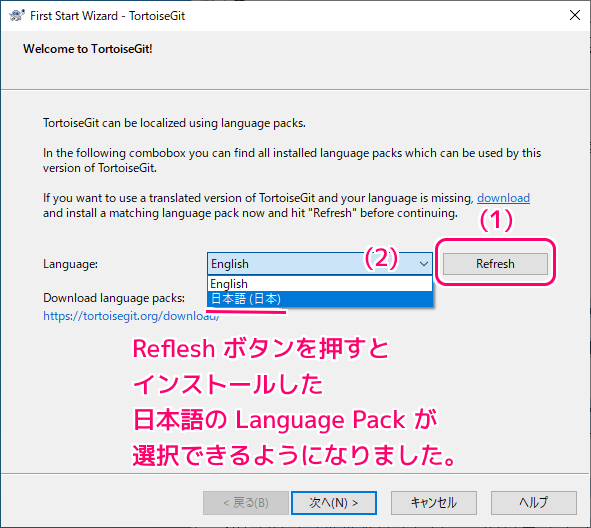
Task: Choose 日本語 (日本) in the language dropdown
Action: pyautogui.click(x=320, y=299)
